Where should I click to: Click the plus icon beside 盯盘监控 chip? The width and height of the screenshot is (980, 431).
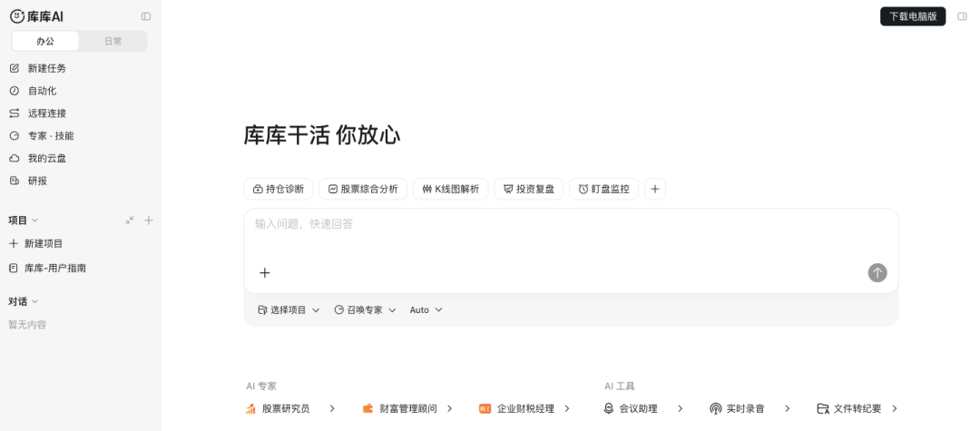point(654,189)
